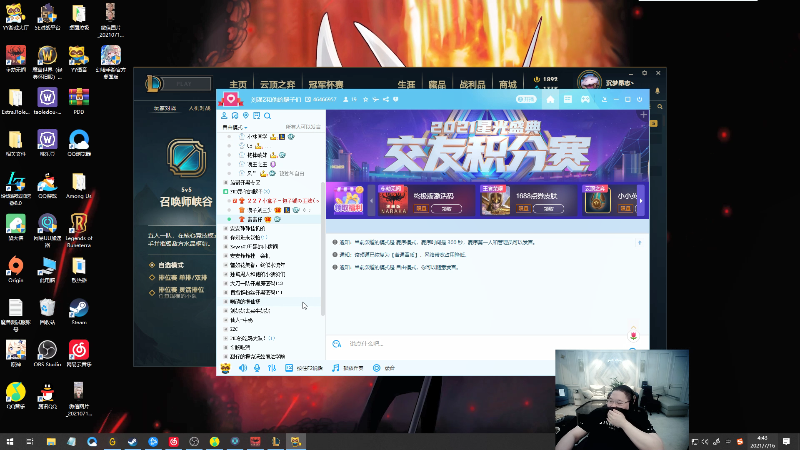Screen dimensions: 800x450
Task: Open audio mixer sliders icon in bottom bar
Action: [x=272, y=368]
